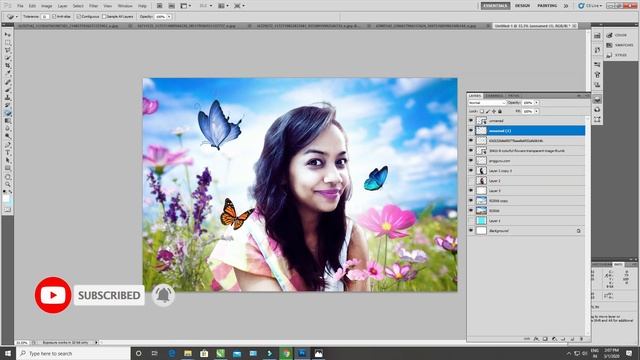
Task: Open options bar Opacity slider arrow
Action: coord(169,17)
